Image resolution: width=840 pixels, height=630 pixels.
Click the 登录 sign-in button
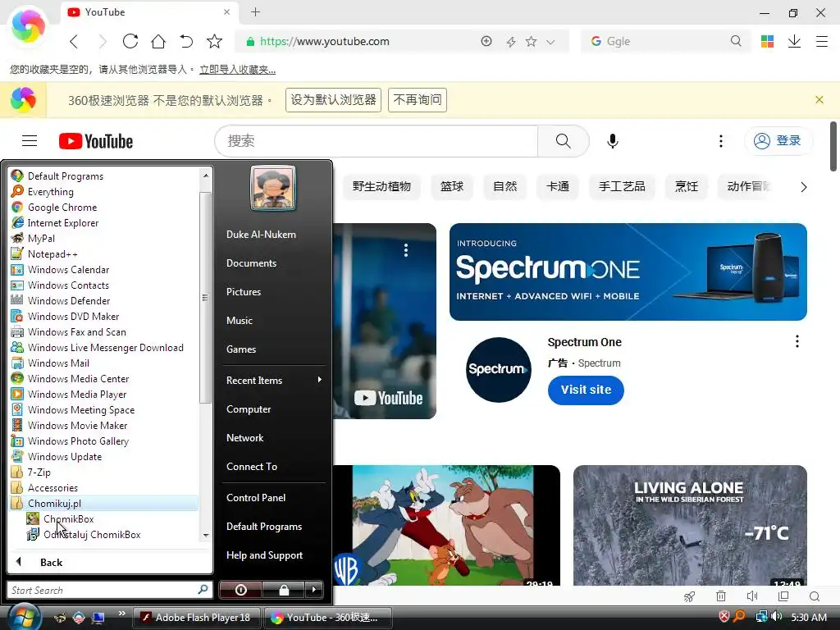pyautogui.click(x=778, y=141)
